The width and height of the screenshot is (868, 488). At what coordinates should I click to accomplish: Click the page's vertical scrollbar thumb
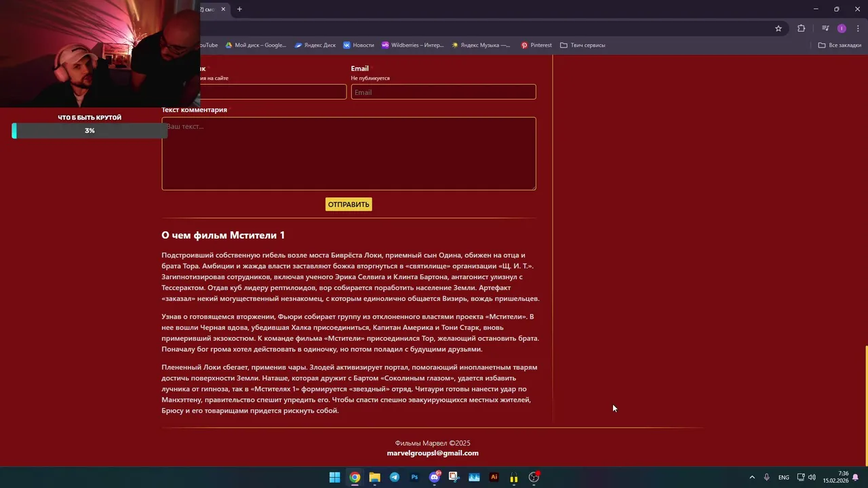865,405
